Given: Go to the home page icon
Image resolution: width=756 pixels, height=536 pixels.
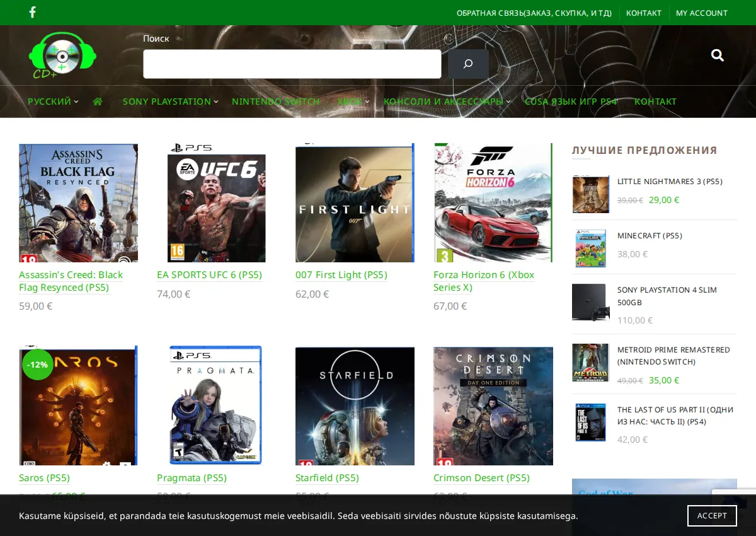Looking at the screenshot, I should pyautogui.click(x=98, y=101).
